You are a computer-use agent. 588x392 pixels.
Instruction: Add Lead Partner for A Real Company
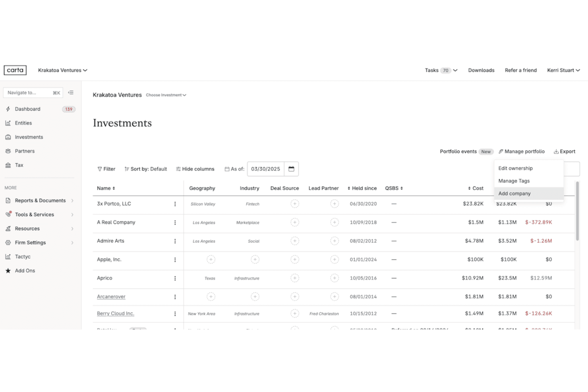[335, 222]
